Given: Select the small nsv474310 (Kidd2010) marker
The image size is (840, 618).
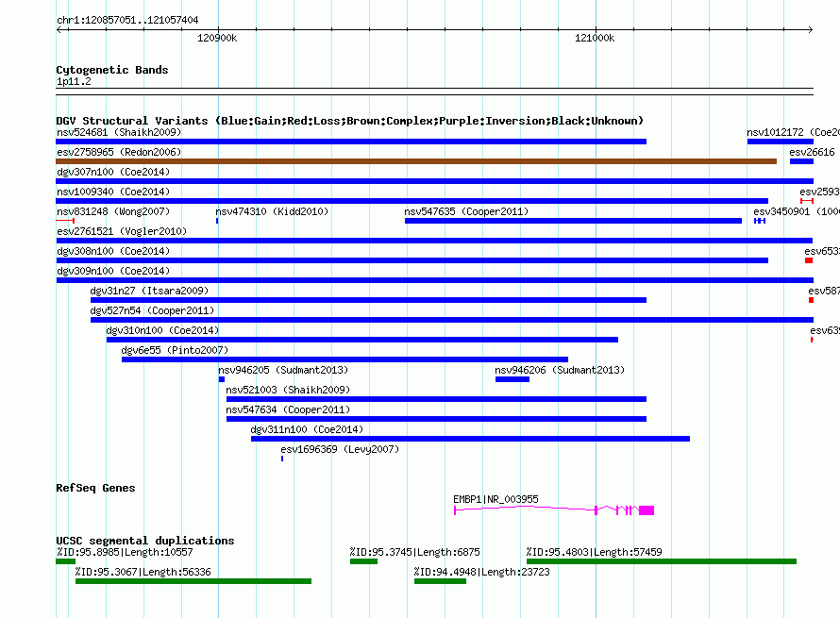Looking at the screenshot, I should point(217,221).
